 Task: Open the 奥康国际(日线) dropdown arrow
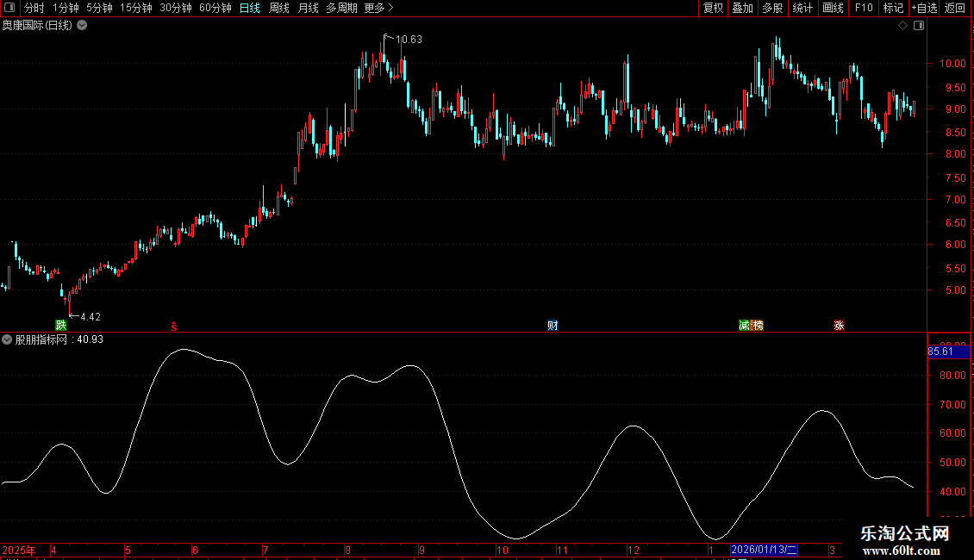[82, 25]
